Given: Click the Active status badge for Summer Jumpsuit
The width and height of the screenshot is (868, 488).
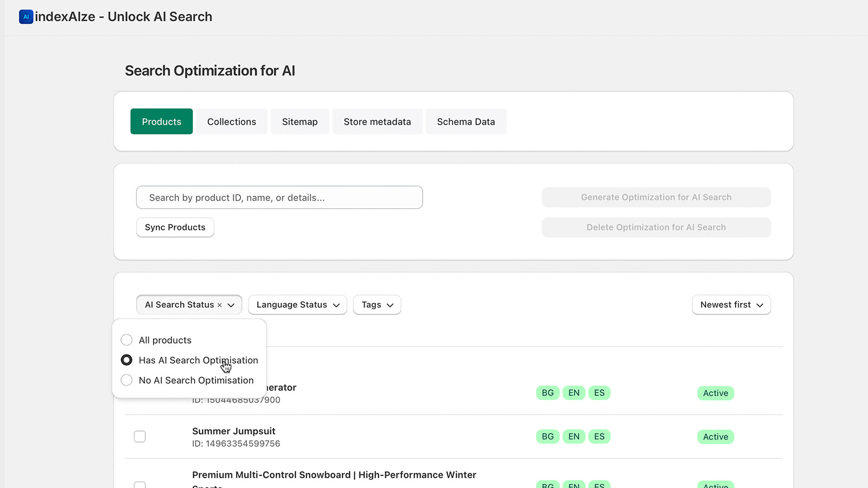Looking at the screenshot, I should 715,436.
